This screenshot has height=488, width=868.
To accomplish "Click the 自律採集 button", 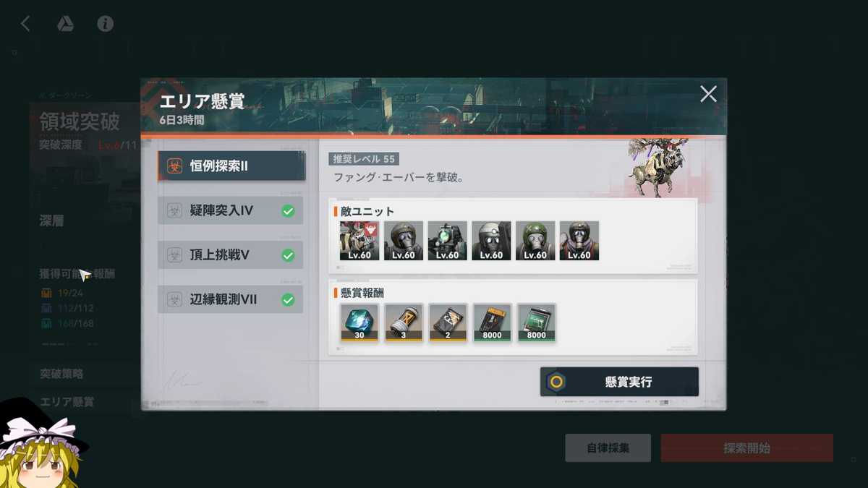I will (608, 448).
